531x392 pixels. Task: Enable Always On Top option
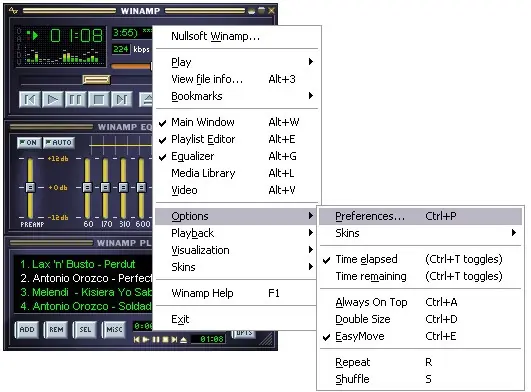(420, 302)
